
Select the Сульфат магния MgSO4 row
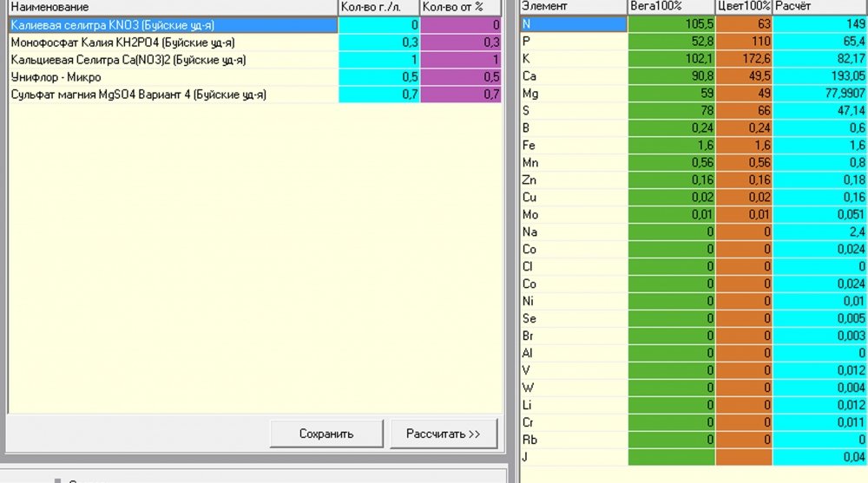point(254,95)
